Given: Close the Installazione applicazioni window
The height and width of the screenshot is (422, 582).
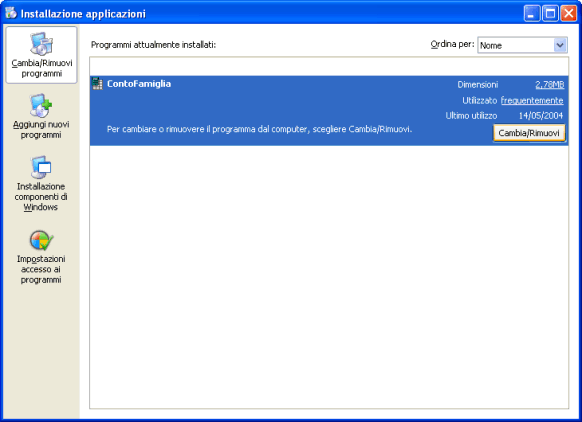Looking at the screenshot, I should click(569, 14).
